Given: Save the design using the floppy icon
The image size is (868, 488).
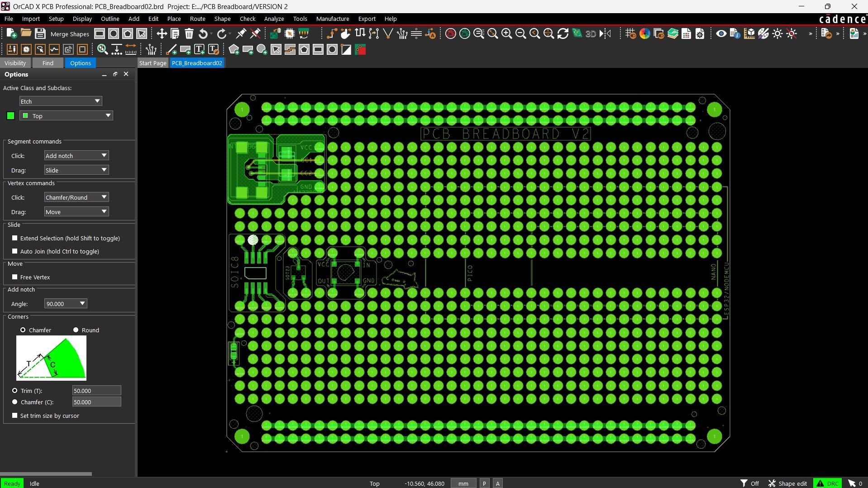Looking at the screenshot, I should [x=40, y=33].
